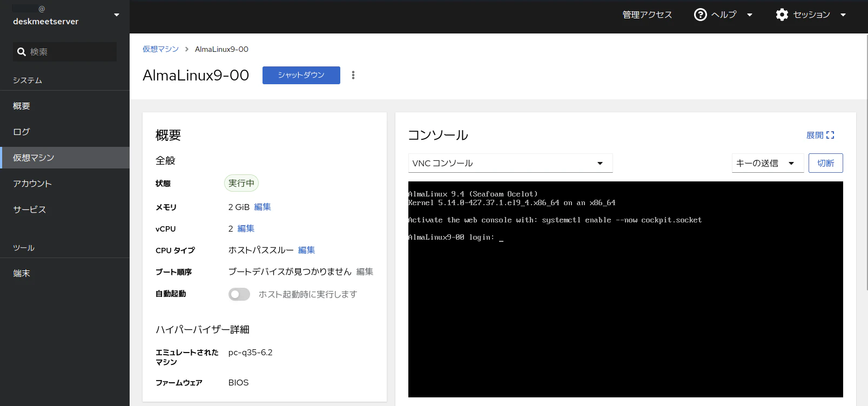The width and height of the screenshot is (868, 406).
Task: Click the search magnifier icon in sidebar
Action: pyautogui.click(x=22, y=52)
